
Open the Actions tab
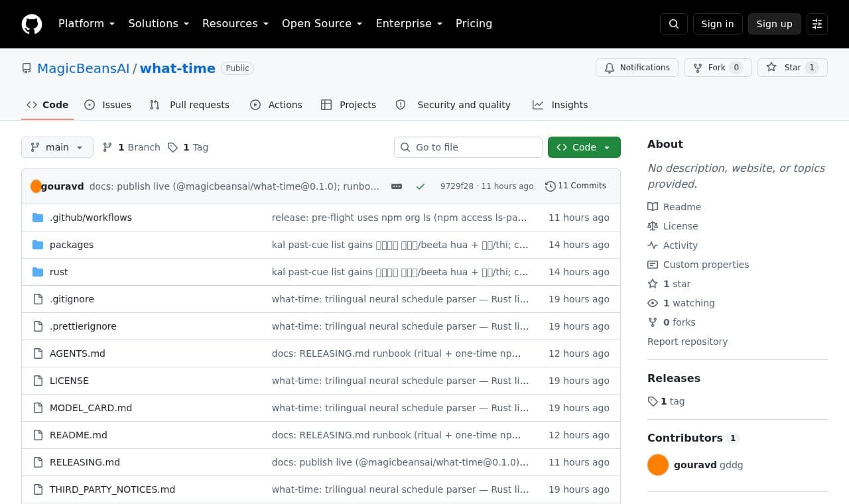[x=276, y=105]
